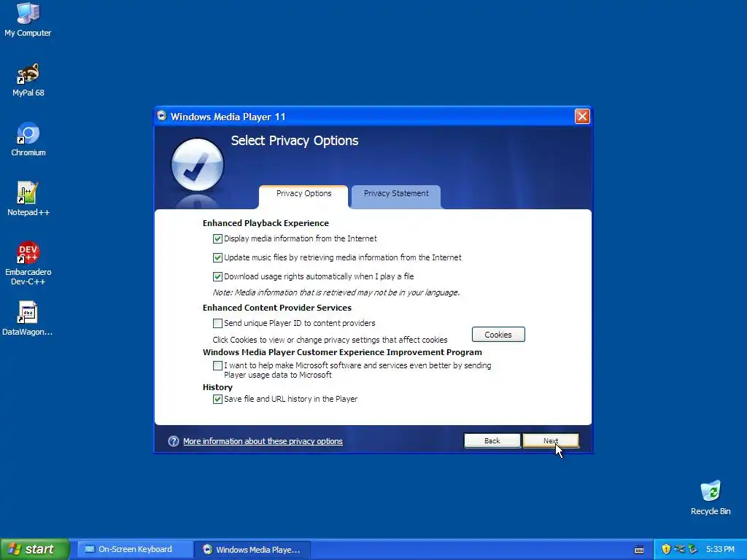Toggle Save file and URL history in the Player
This screenshot has height=560, width=747.
(x=217, y=399)
